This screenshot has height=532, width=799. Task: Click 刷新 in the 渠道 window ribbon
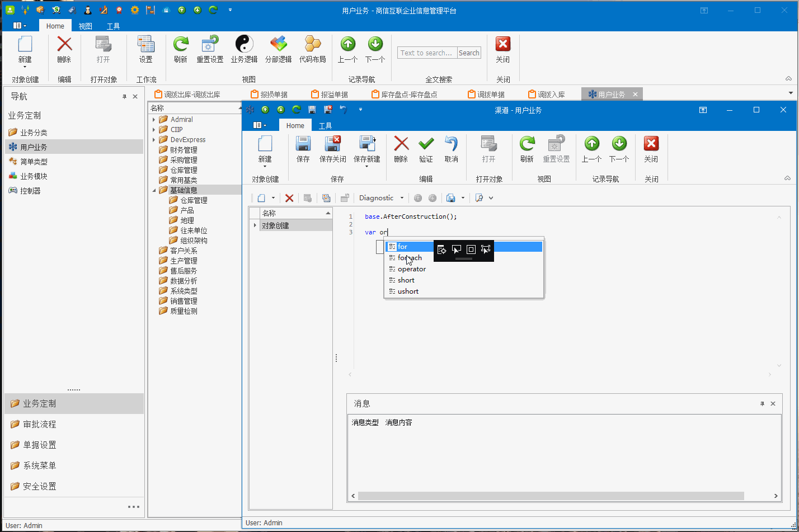527,149
